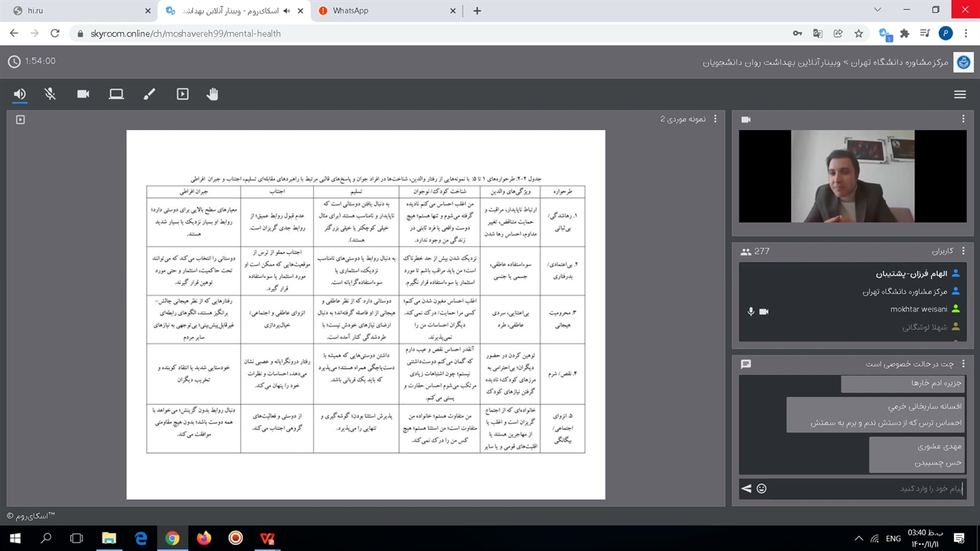Open Firefox from the Windows taskbar
Screen dimensions: 980x551
[x=204, y=538]
